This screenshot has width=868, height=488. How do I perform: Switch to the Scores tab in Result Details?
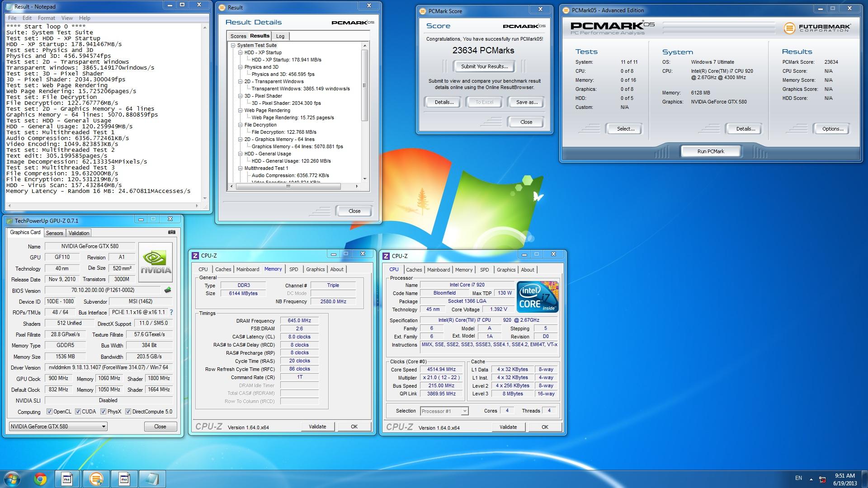tap(238, 36)
